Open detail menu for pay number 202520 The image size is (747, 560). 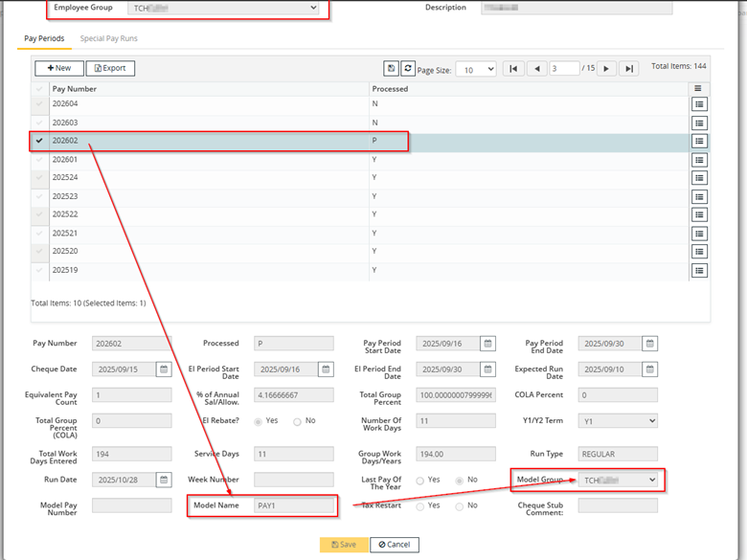coord(699,252)
